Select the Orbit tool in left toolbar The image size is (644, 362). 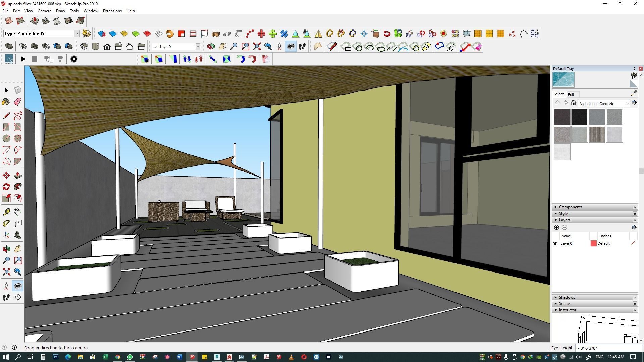pos(6,249)
